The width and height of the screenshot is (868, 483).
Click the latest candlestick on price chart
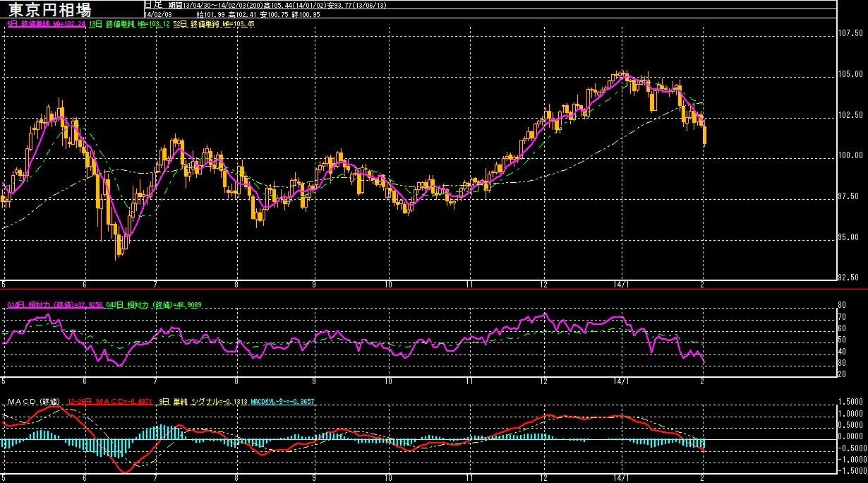click(705, 134)
